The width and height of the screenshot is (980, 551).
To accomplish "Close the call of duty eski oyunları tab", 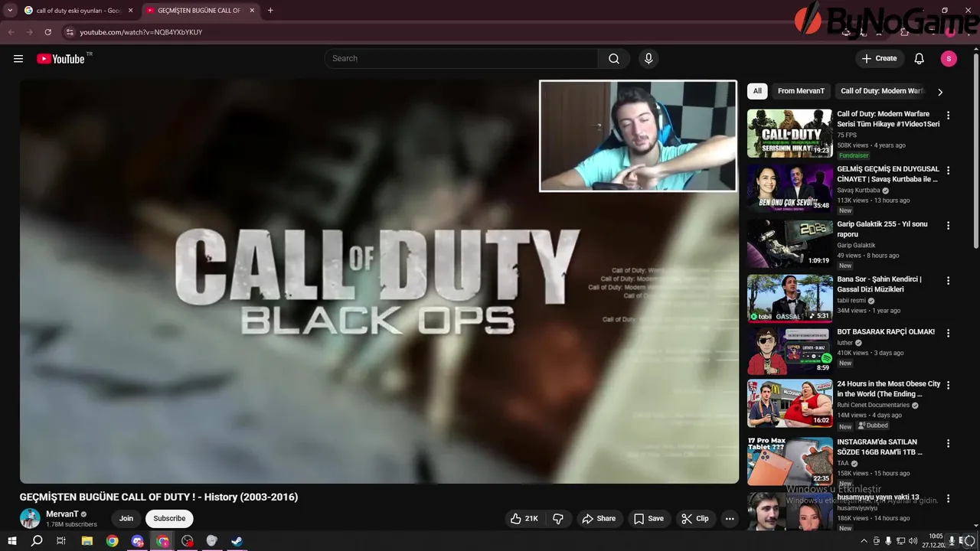I will (130, 11).
